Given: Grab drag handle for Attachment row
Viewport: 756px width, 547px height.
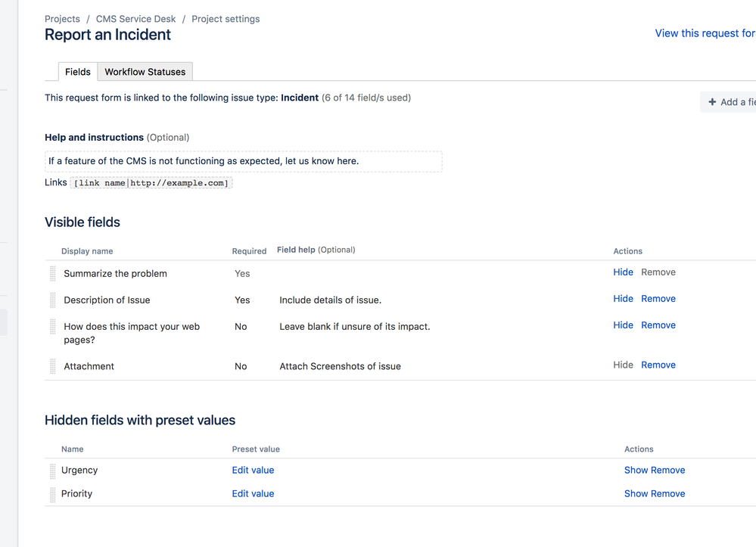Looking at the screenshot, I should point(53,366).
